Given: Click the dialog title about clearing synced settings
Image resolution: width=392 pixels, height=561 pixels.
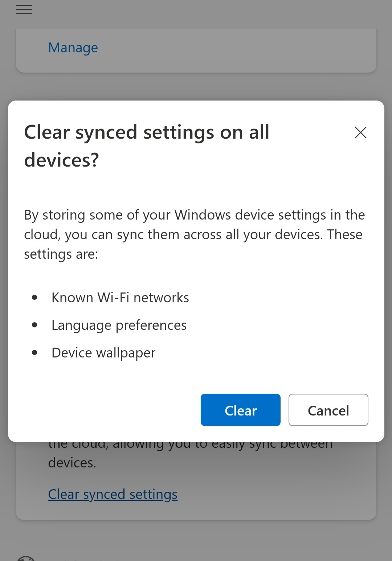Looking at the screenshot, I should pos(147,146).
